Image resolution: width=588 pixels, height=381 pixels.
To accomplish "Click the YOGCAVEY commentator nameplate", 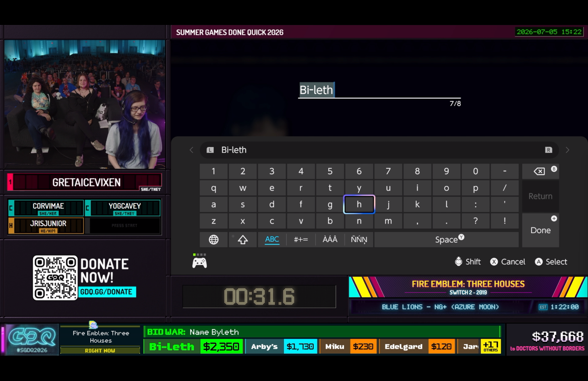I will tap(123, 208).
